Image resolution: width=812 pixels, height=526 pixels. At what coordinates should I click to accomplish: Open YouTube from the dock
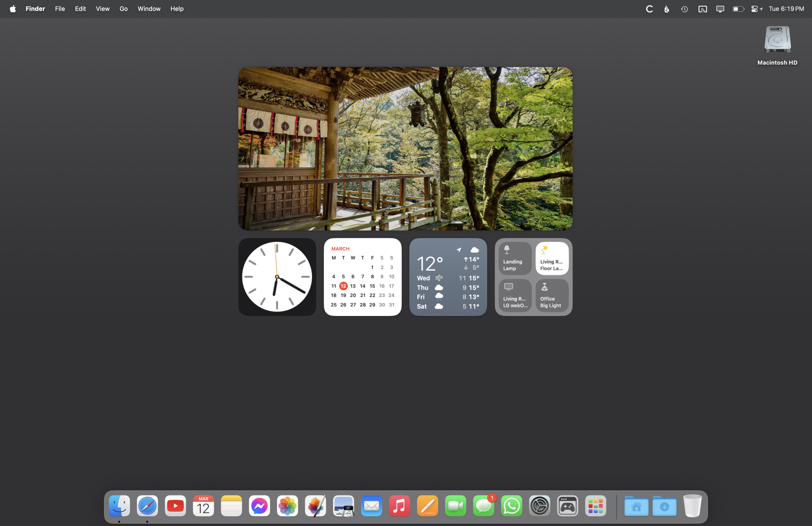[175, 506]
